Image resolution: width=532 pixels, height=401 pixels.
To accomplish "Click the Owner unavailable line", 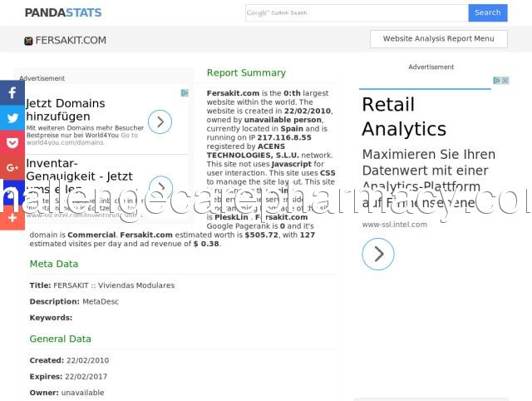I will 66,393.
